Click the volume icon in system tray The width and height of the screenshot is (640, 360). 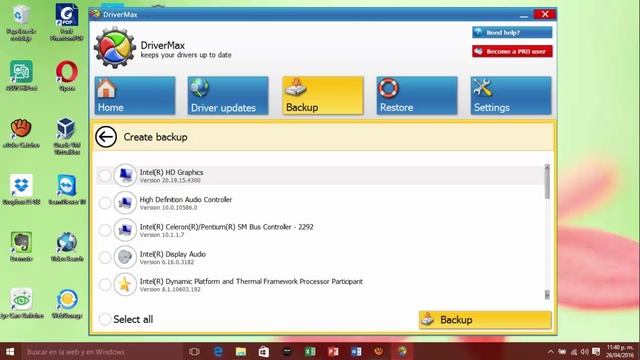(x=584, y=351)
